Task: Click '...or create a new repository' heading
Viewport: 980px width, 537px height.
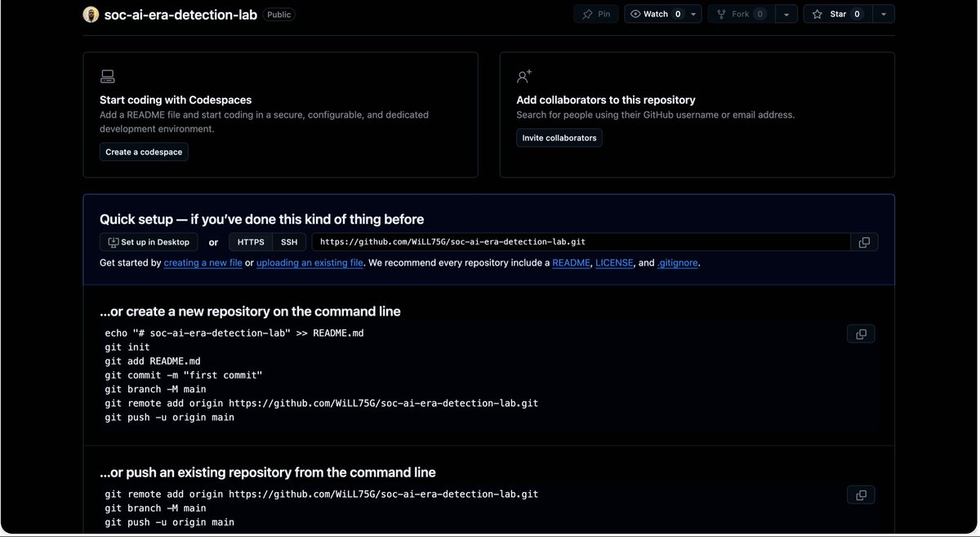Action: pos(250,311)
